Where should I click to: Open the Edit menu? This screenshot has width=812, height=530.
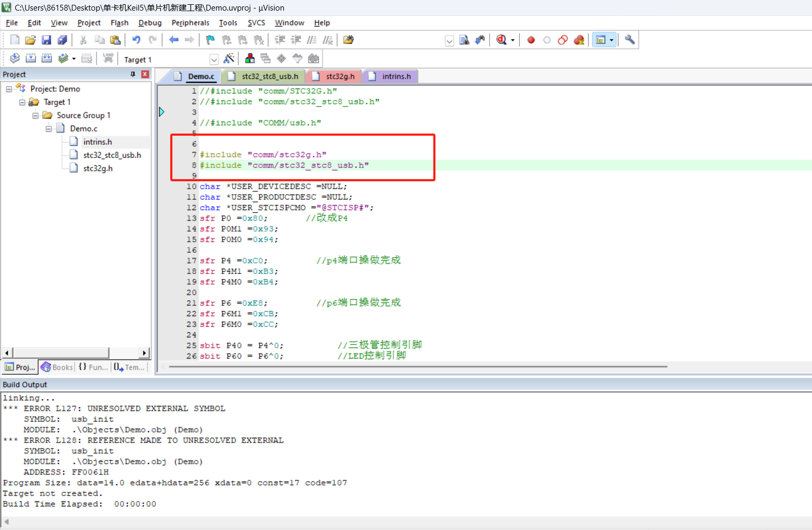click(34, 23)
